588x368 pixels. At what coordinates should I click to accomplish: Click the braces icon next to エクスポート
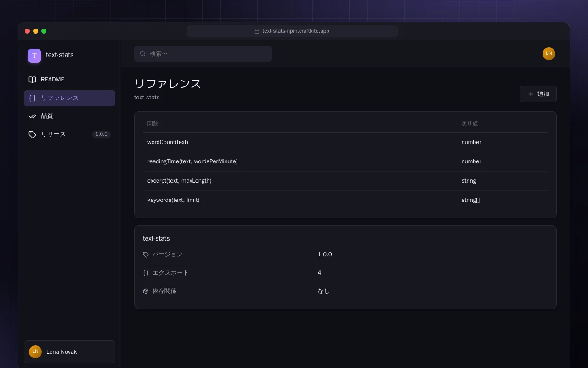[146, 273]
